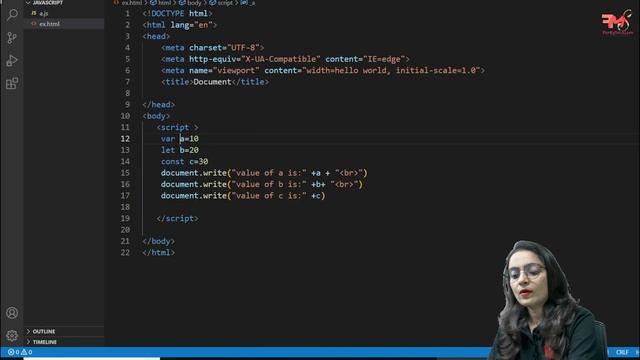Click the meta viewport line
Image resolution: width=640 pixels, height=360 pixels.
click(323, 71)
